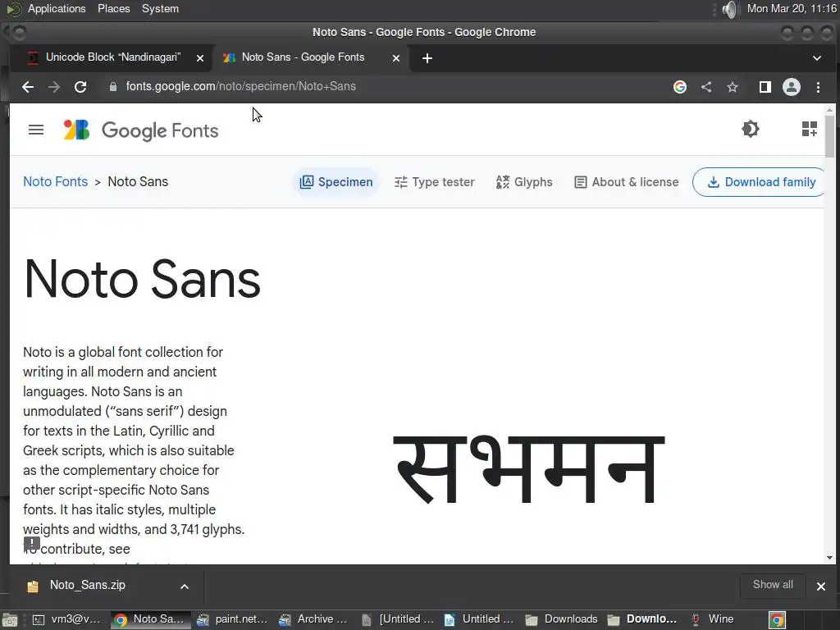Open a new Chrome tab
840x630 pixels.
pyautogui.click(x=427, y=58)
